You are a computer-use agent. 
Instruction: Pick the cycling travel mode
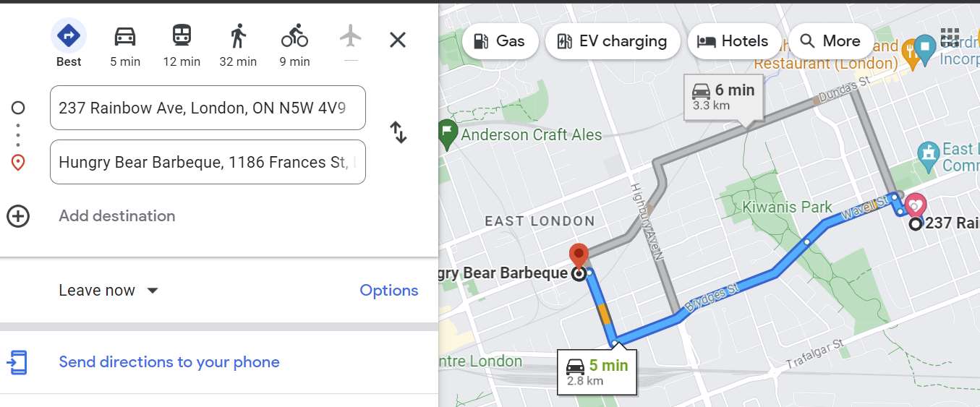[294, 35]
